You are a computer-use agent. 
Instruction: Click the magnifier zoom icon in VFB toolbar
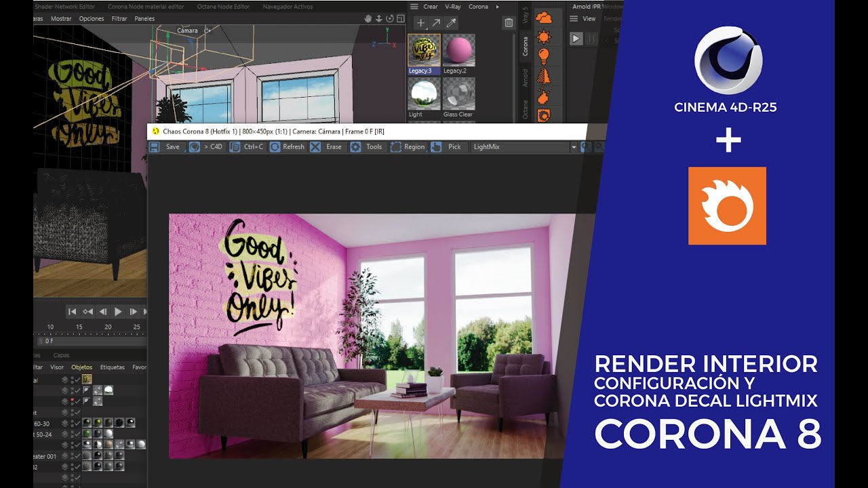(x=585, y=146)
